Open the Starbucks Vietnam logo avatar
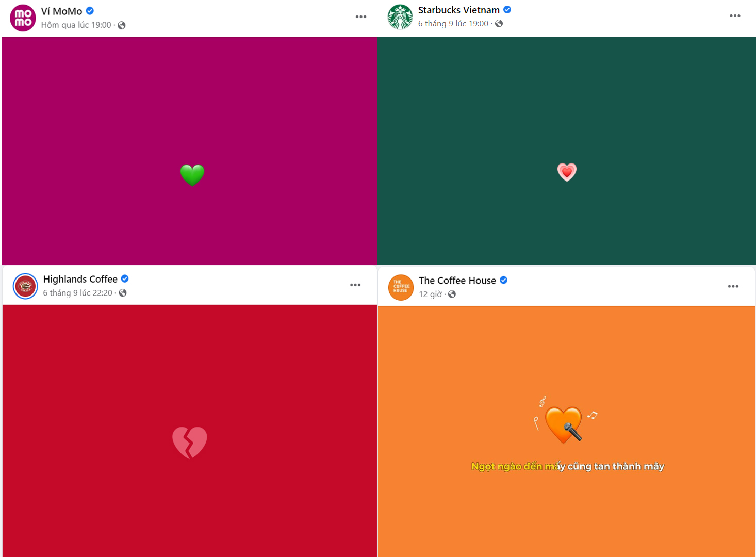756x557 pixels. click(400, 17)
